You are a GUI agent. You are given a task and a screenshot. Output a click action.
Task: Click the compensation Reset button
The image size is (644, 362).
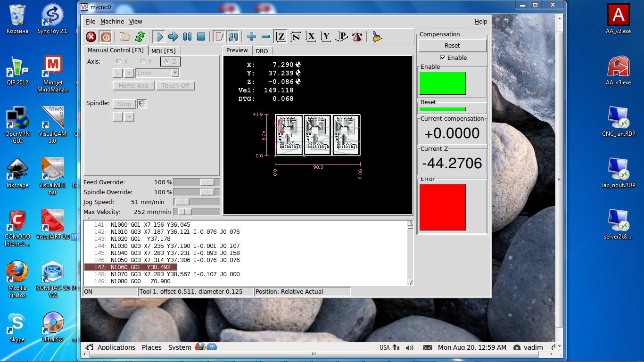(x=452, y=46)
